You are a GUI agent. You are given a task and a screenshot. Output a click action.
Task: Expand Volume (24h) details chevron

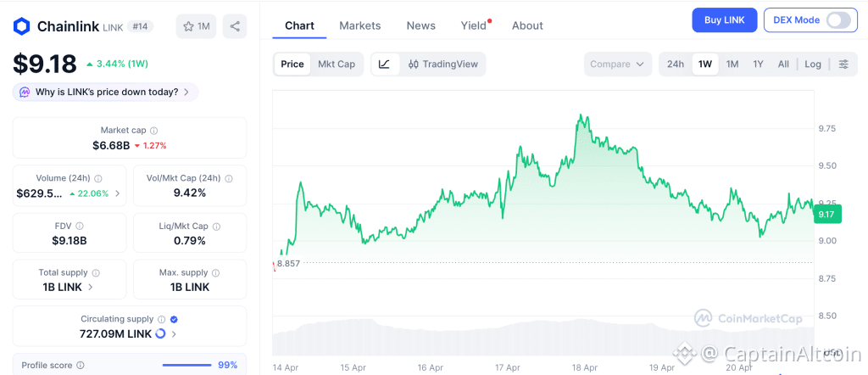(x=117, y=193)
